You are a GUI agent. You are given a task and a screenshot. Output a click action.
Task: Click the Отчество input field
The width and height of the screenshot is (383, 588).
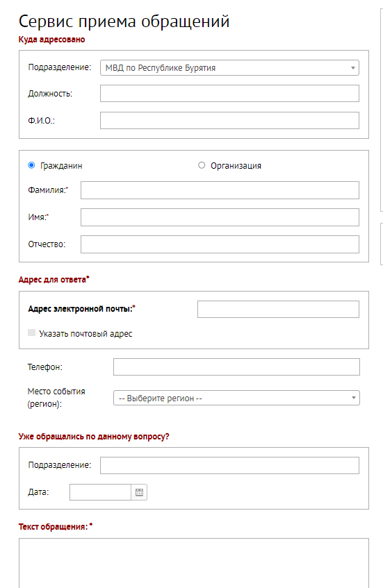(x=220, y=244)
